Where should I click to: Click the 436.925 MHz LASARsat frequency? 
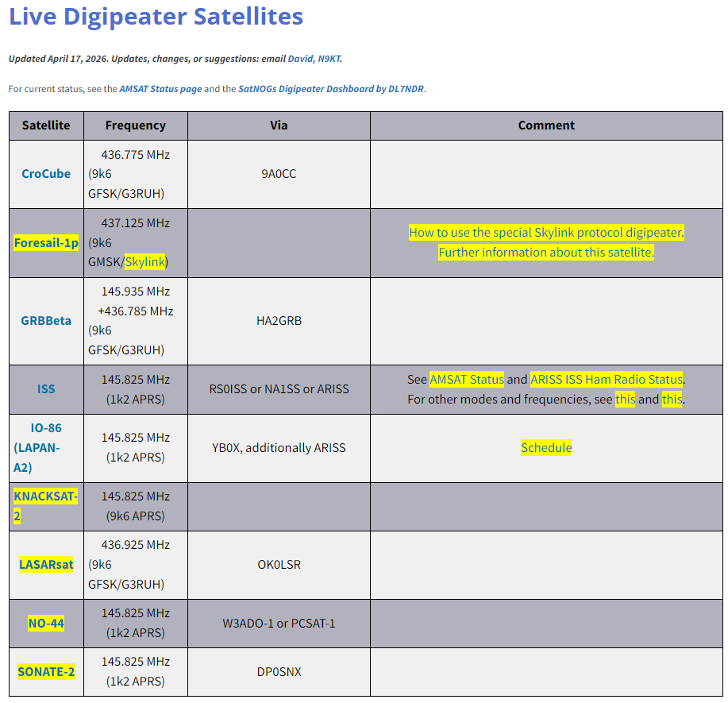136,545
